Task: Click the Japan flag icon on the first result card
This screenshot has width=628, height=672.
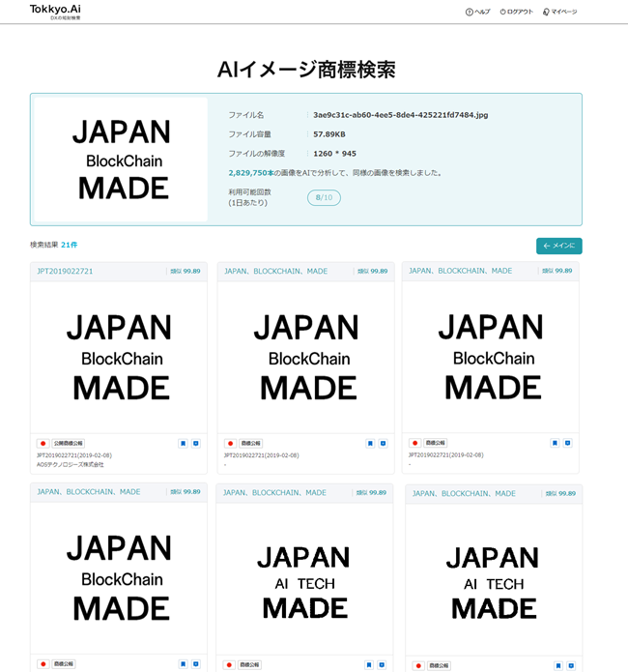Action: [43, 444]
